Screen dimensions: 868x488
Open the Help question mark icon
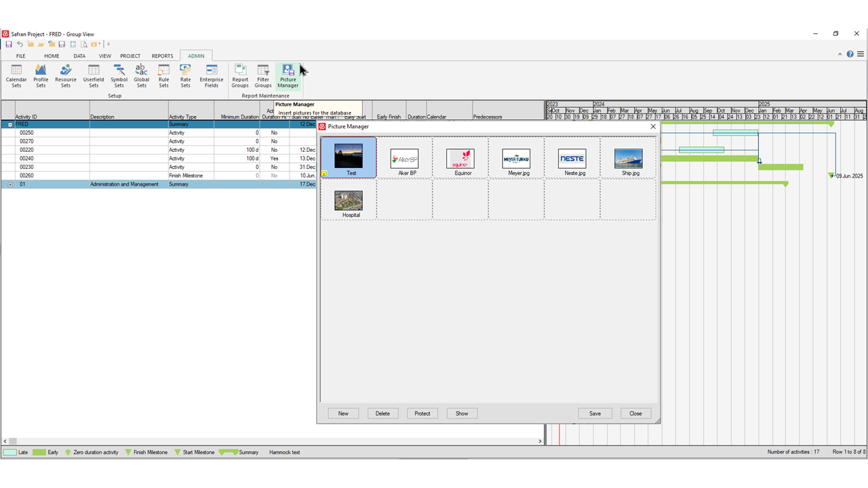point(850,54)
